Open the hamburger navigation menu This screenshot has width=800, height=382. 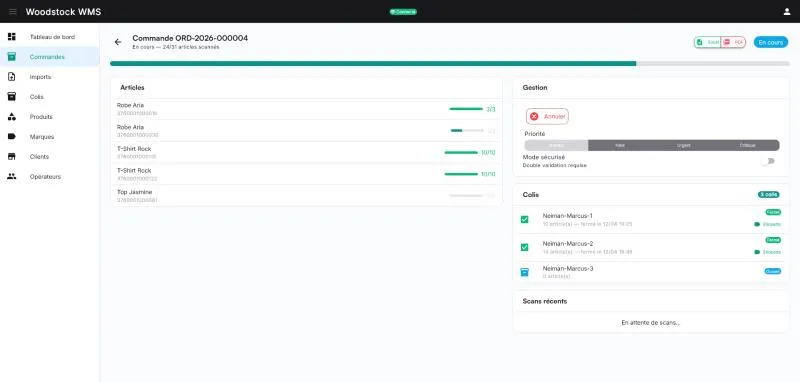(13, 12)
